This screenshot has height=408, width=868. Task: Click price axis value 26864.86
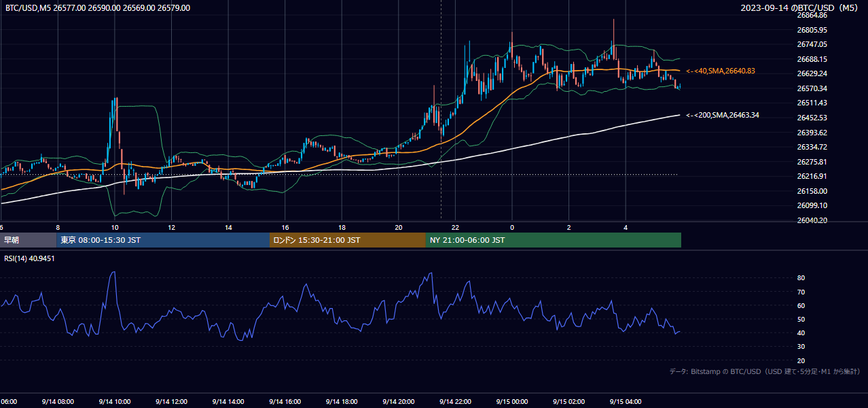(x=812, y=15)
